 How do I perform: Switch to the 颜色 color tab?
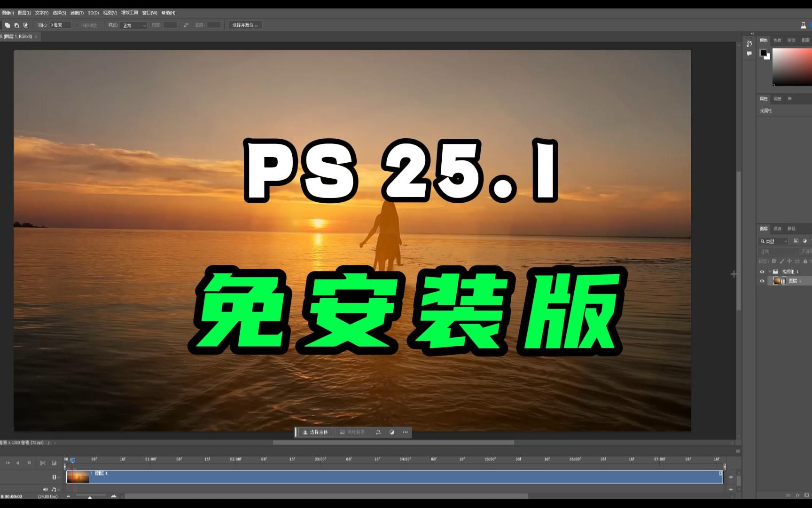(x=764, y=40)
